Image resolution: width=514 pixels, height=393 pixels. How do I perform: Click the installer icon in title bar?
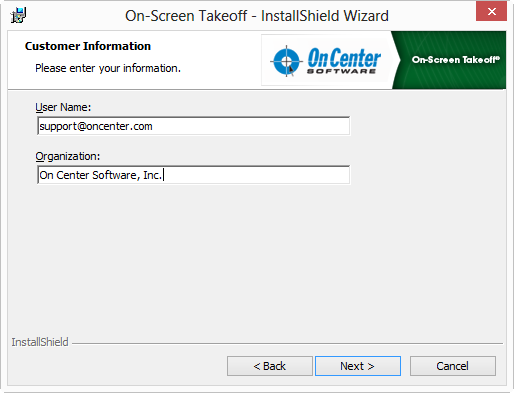[x=18, y=15]
